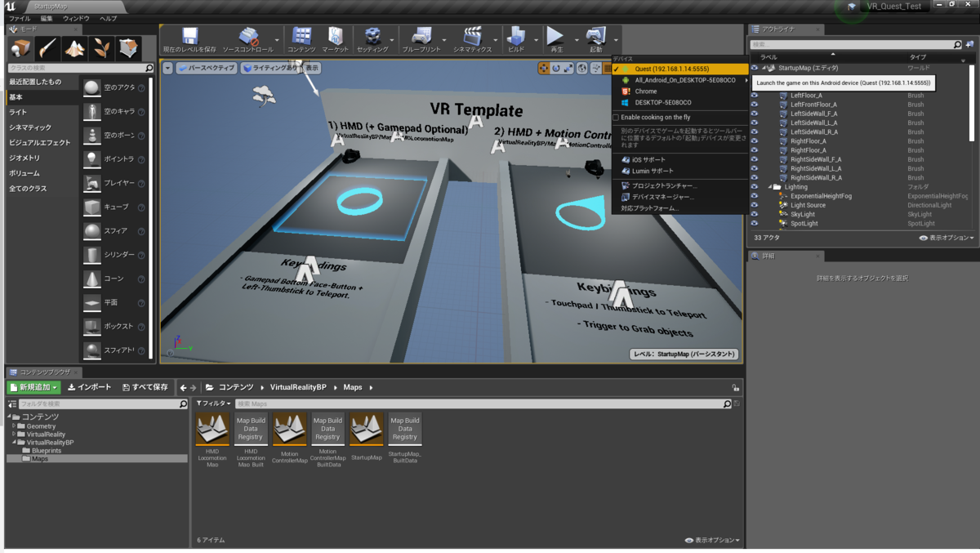Click the Cone (コーン) placement icon

click(92, 279)
